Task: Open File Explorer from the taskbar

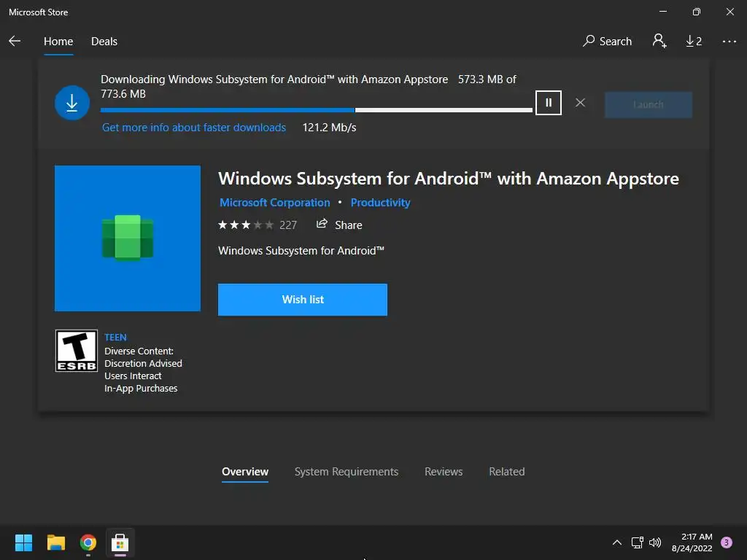Action: (55, 542)
